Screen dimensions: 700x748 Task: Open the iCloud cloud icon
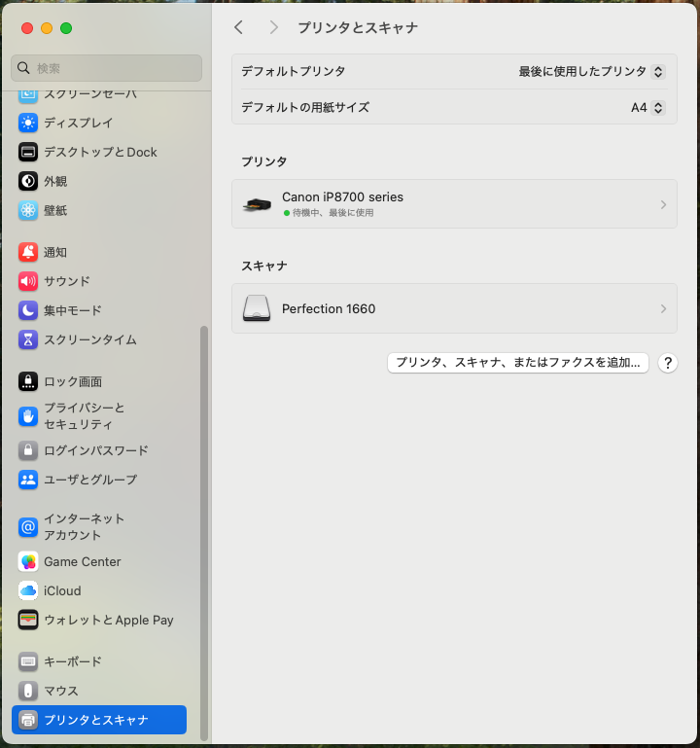pyautogui.click(x=28, y=590)
